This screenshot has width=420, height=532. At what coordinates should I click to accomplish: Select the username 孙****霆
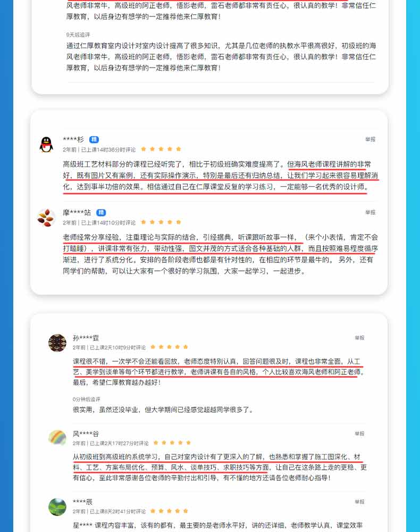pyautogui.click(x=86, y=338)
